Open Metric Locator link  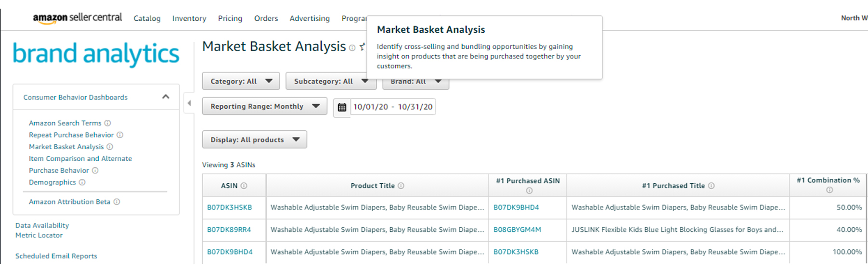[x=39, y=235]
